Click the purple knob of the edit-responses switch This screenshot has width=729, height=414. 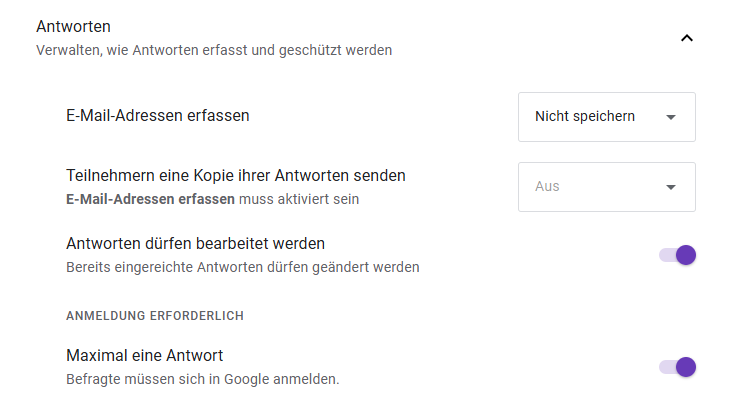pyautogui.click(x=686, y=255)
